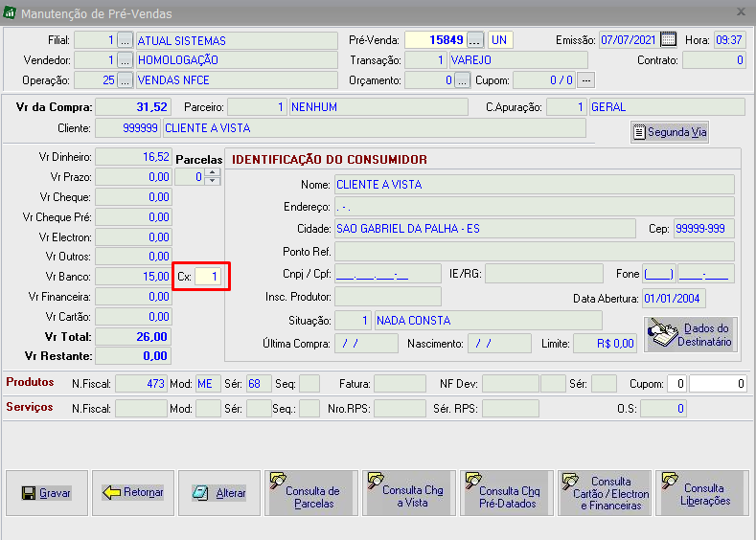Click the ATUAL SISTEMAS filial name
The height and width of the screenshot is (540, 756).
[x=181, y=41]
